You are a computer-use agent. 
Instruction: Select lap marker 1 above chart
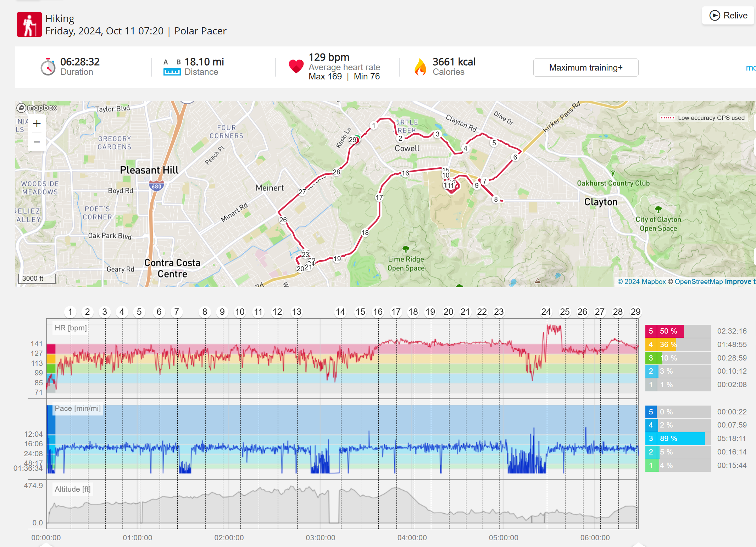click(70, 312)
